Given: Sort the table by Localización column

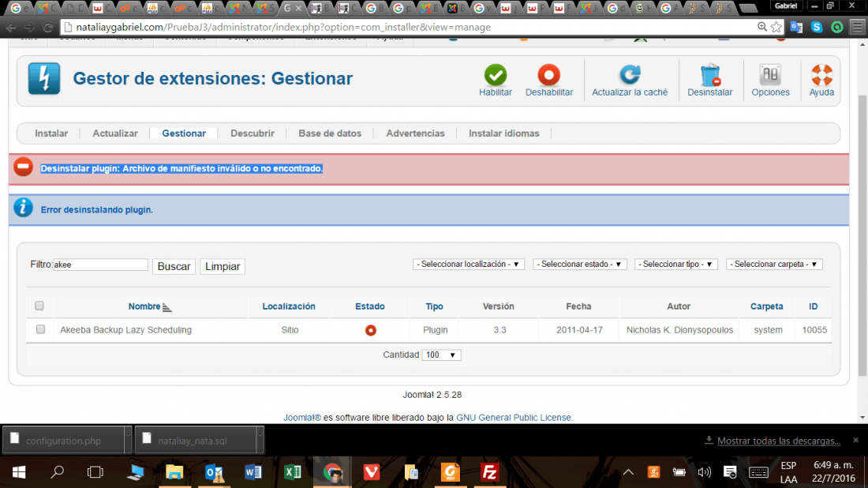Looking at the screenshot, I should coord(288,306).
